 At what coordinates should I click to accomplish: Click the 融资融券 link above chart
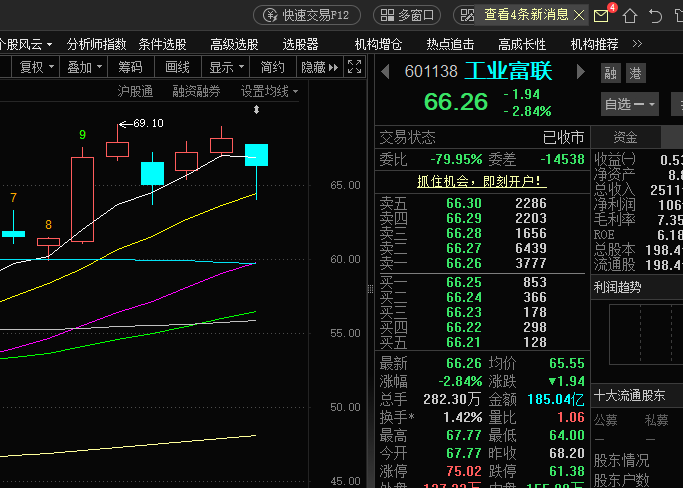(196, 91)
